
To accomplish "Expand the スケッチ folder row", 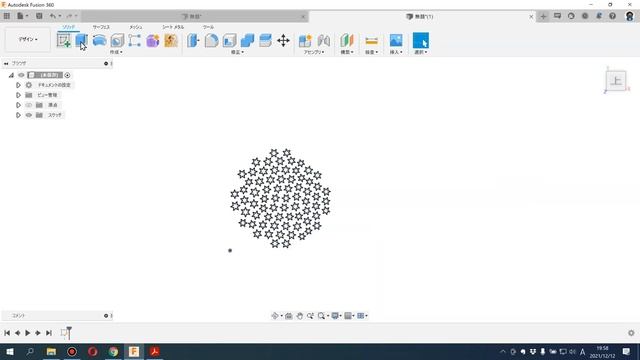I will [18, 115].
